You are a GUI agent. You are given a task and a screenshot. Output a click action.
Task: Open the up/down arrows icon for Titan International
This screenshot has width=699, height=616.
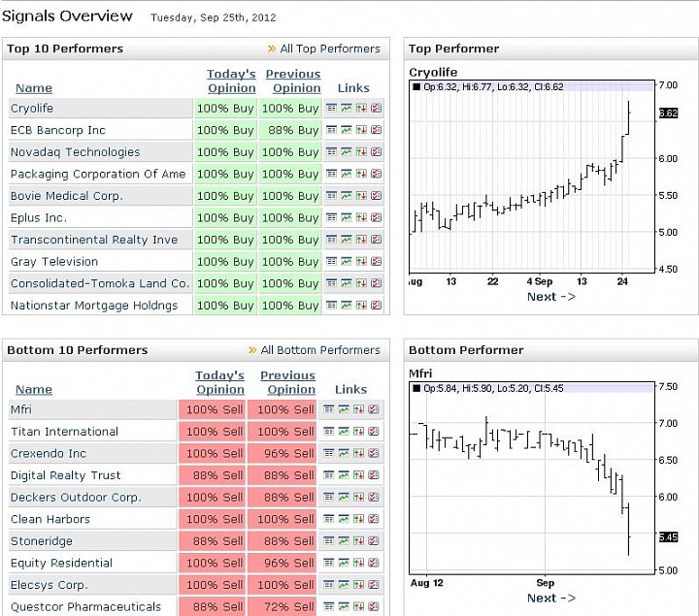(x=358, y=431)
